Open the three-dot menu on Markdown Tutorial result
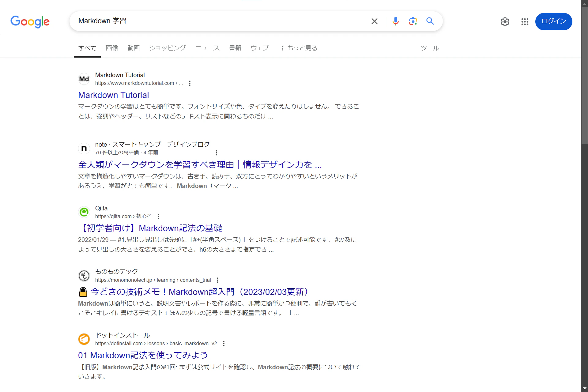The image size is (588, 392). tap(190, 83)
